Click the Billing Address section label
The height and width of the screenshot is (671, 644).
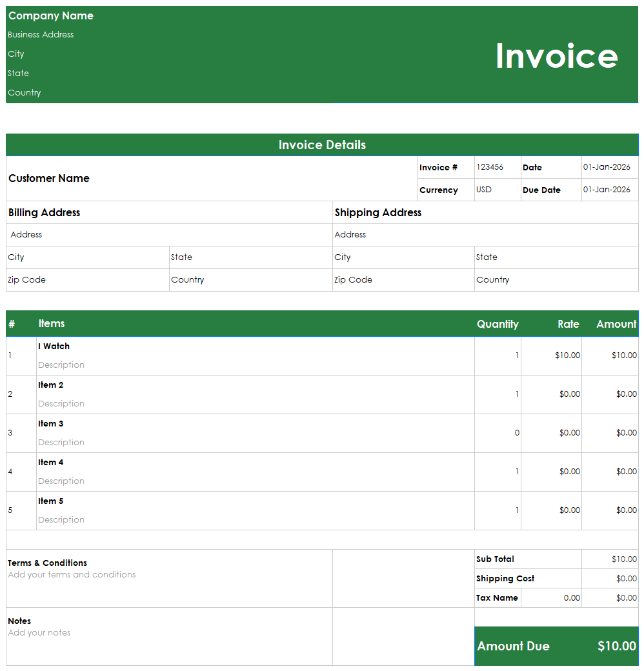43,212
